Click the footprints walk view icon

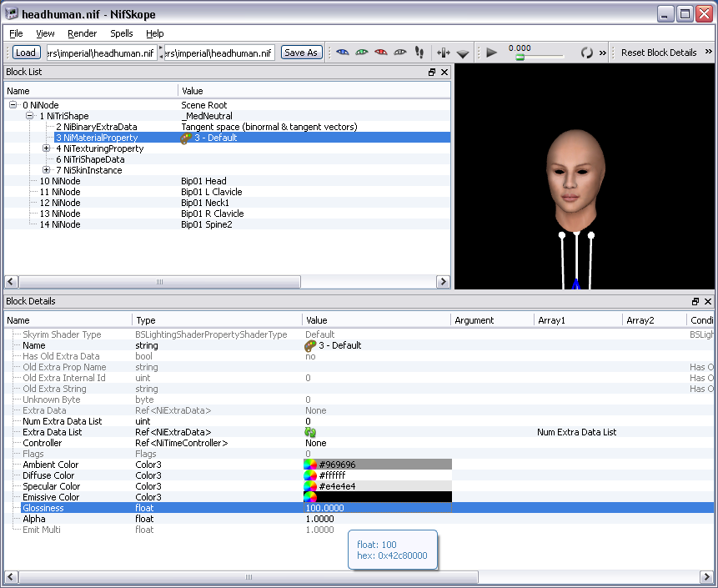click(419, 53)
